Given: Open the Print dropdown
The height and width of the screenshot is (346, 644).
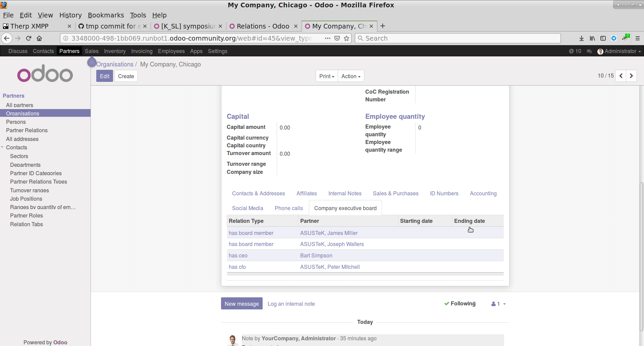Looking at the screenshot, I should [327, 76].
